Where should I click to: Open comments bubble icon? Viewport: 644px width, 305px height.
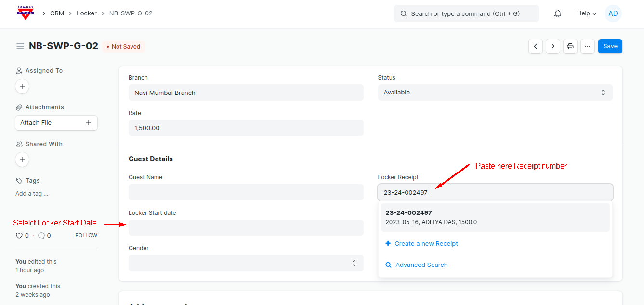41,236
